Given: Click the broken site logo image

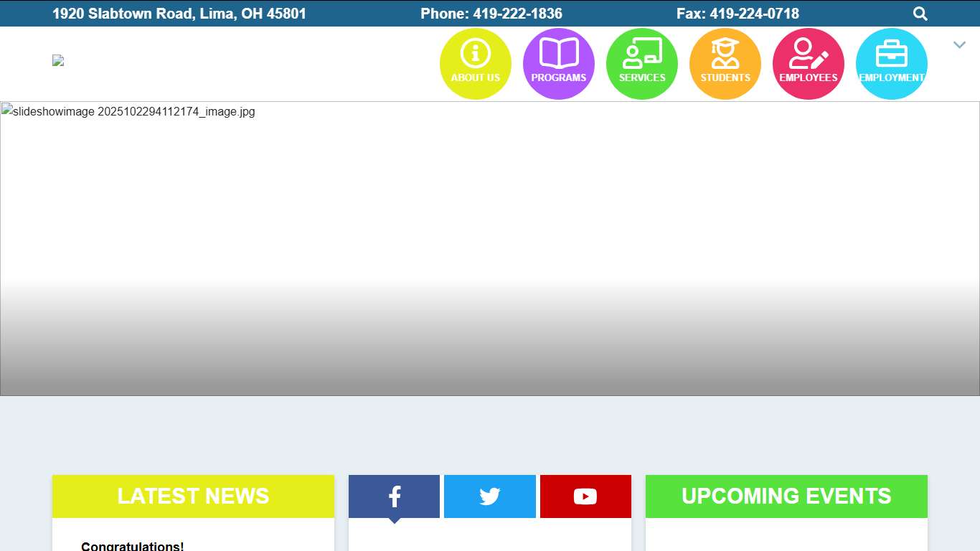Looking at the screenshot, I should click(58, 61).
